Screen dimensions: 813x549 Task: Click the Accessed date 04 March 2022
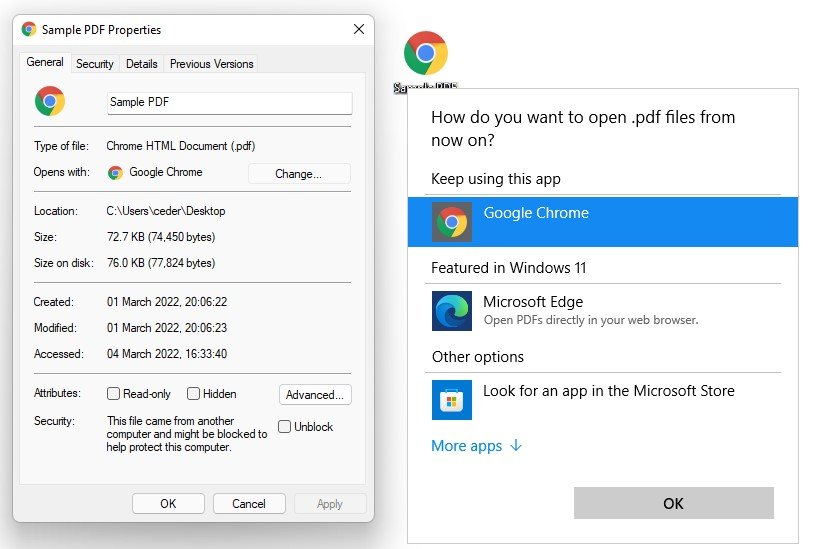click(x=167, y=354)
